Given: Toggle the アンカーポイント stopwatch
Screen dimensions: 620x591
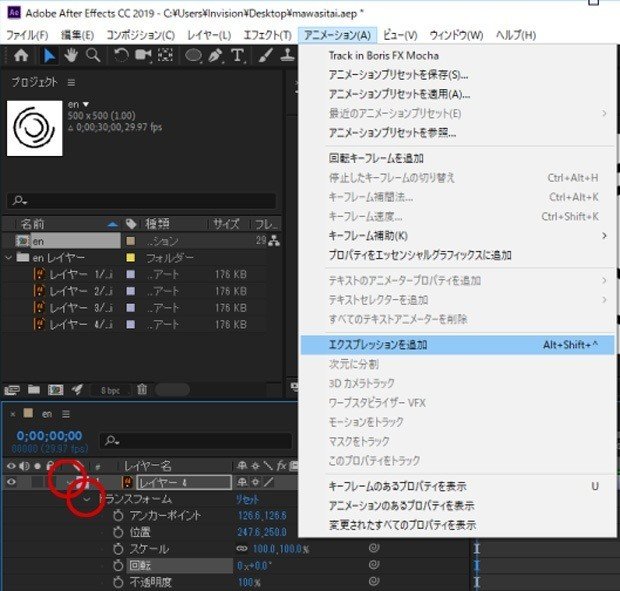Looking at the screenshot, I should (118, 515).
